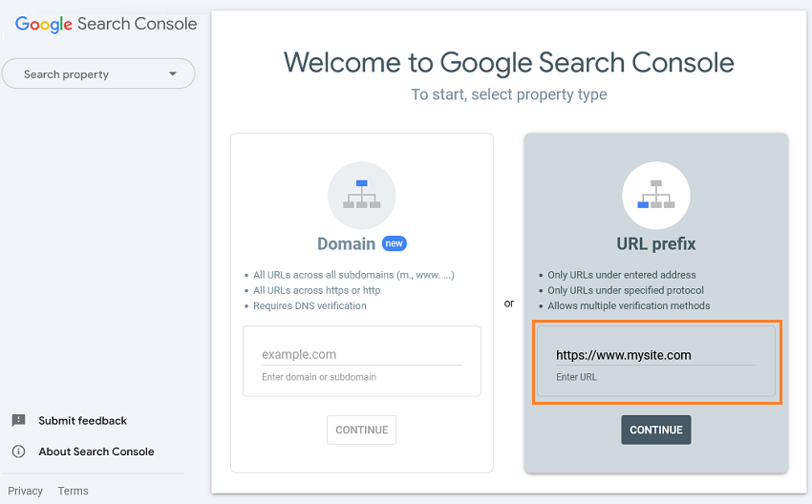The height and width of the screenshot is (504, 812).
Task: Click the Submit feedback icon
Action: click(19, 420)
